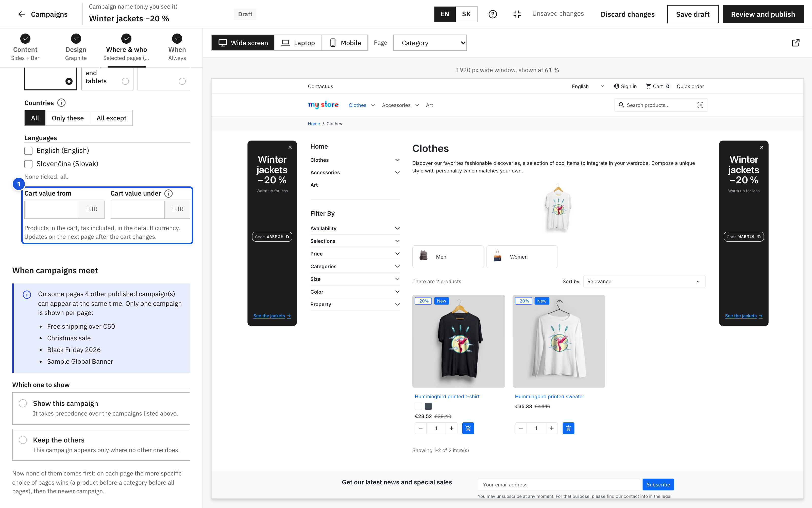
Task: Go back to Campaigns arrow
Action: tap(22, 14)
